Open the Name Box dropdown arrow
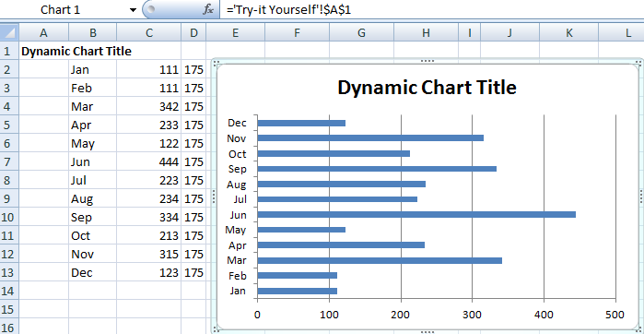The width and height of the screenshot is (644, 334). 133,10
